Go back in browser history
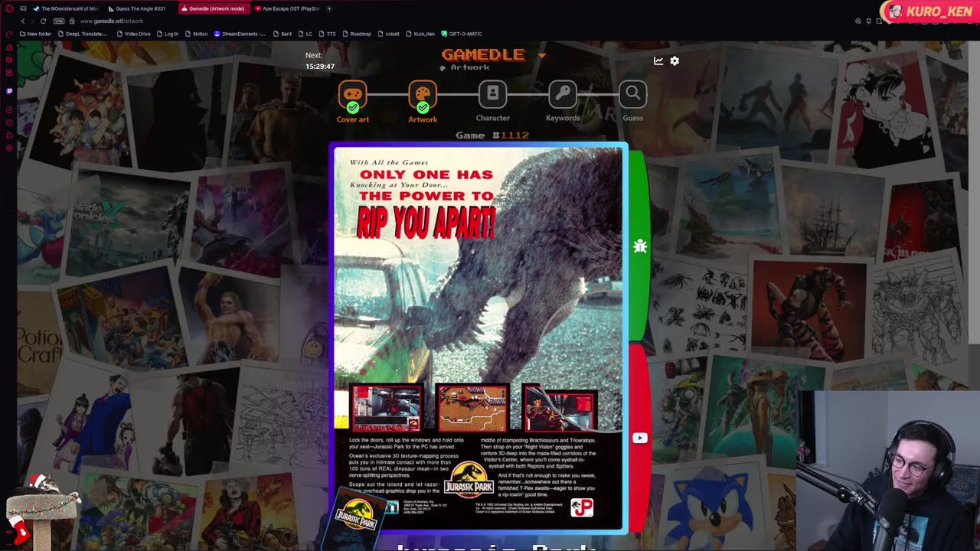The width and height of the screenshot is (980, 551). coord(22,21)
